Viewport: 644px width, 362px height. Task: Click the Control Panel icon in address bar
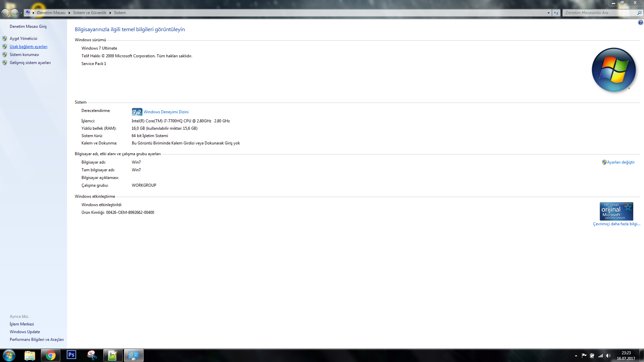28,13
